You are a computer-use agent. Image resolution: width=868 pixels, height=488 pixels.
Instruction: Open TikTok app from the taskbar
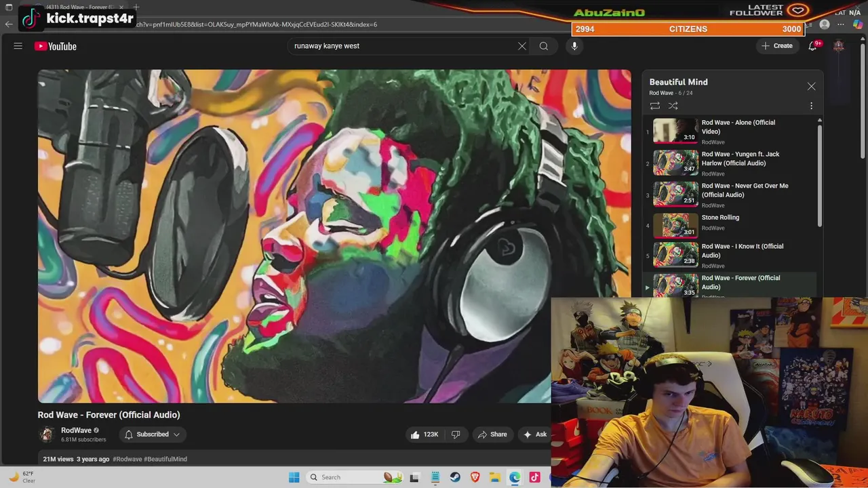click(534, 477)
